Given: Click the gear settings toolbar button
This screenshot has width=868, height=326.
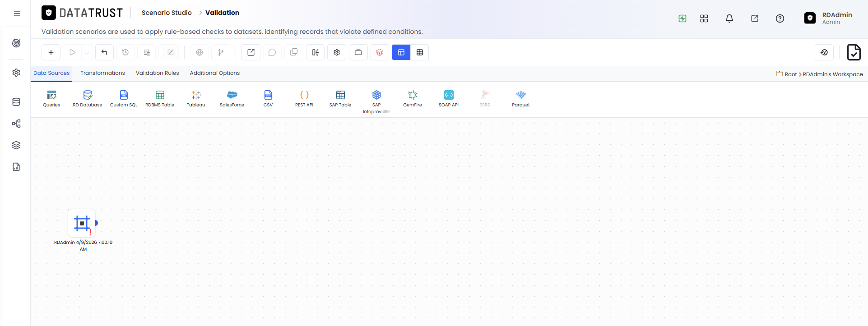Looking at the screenshot, I should (337, 52).
